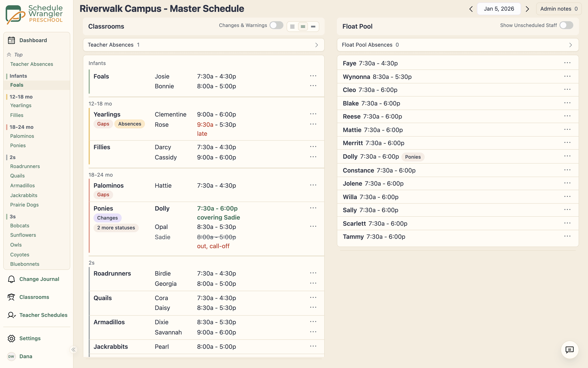Expand the '2 more statuses' pill on Ponies

pos(116,228)
